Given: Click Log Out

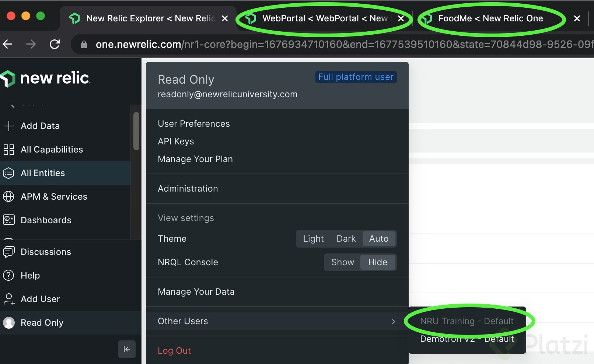Looking at the screenshot, I should [x=174, y=351].
